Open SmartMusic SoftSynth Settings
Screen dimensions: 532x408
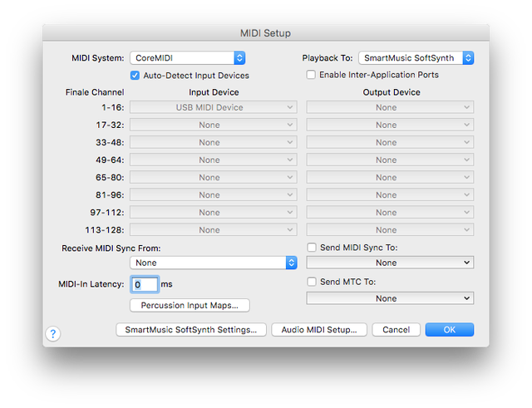191,329
